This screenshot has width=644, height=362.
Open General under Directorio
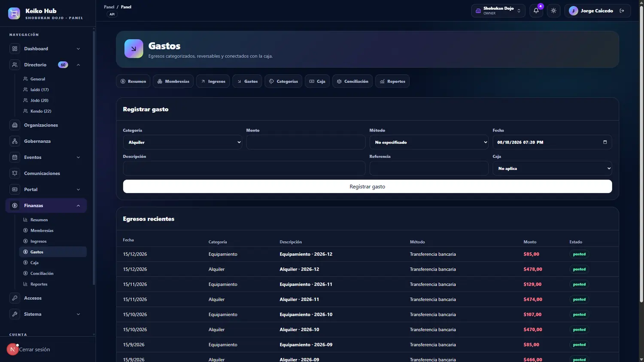[x=38, y=79]
